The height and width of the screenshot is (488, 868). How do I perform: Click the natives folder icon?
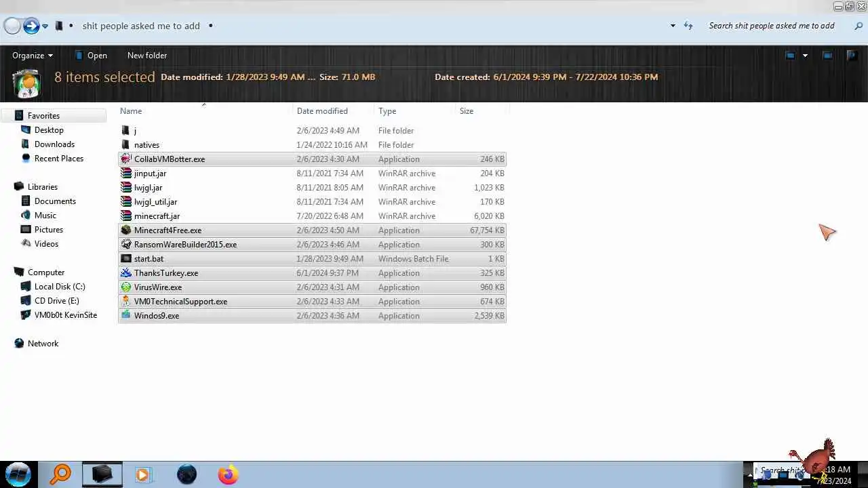pyautogui.click(x=125, y=145)
